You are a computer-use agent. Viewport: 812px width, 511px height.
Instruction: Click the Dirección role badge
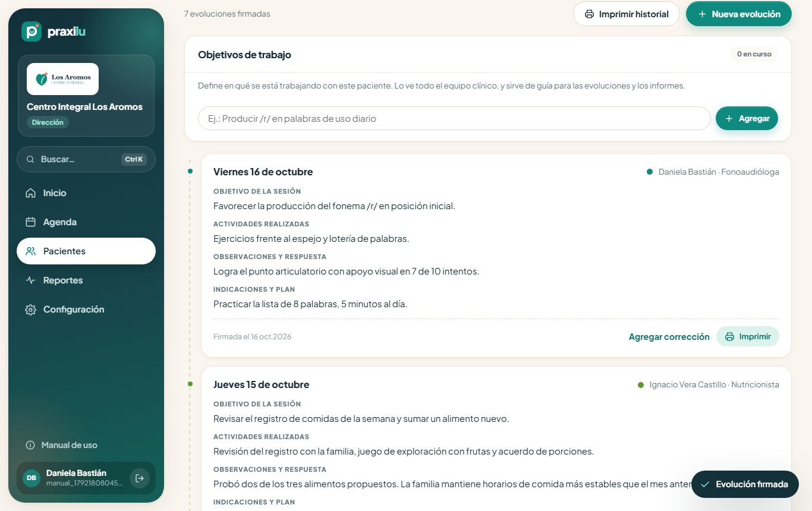pos(48,122)
